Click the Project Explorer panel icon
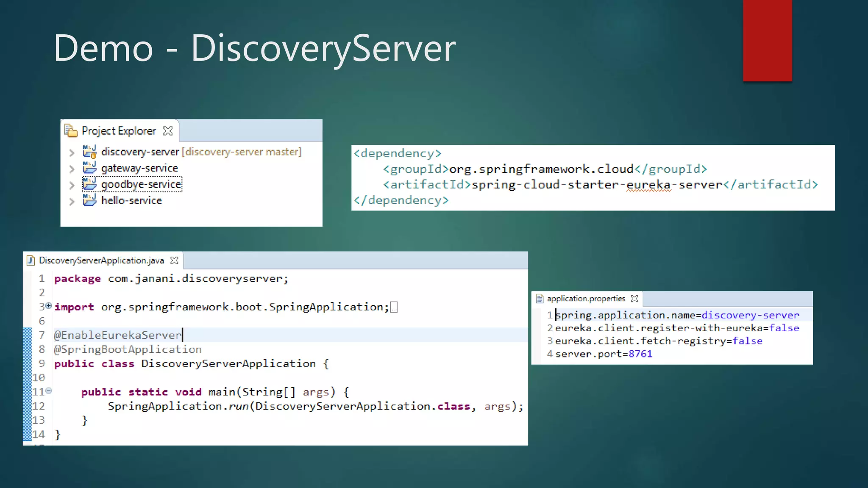 [71, 131]
